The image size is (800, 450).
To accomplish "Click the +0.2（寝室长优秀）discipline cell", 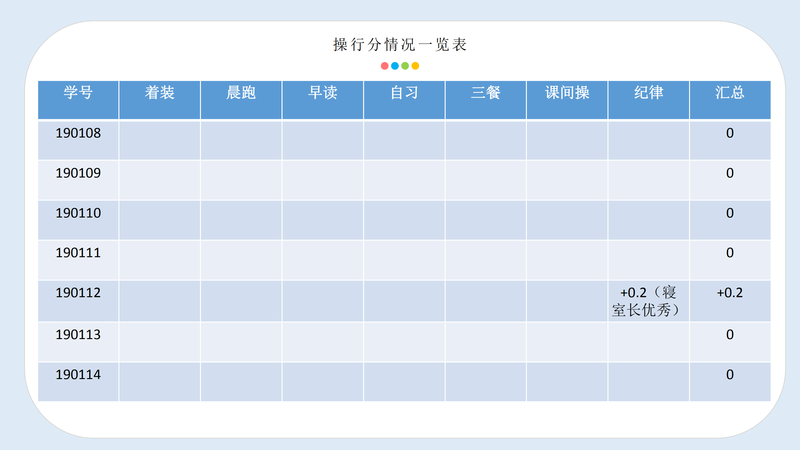I will (648, 301).
